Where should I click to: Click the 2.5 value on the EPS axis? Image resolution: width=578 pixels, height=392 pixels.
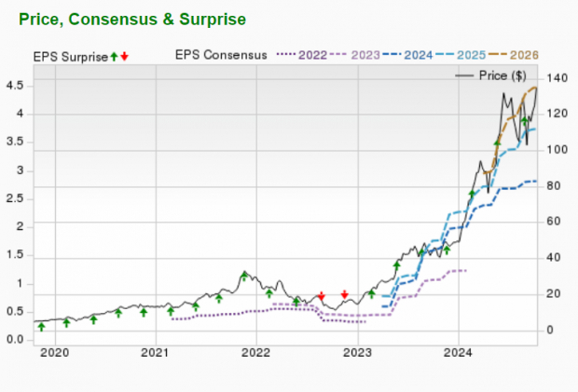[15, 198]
